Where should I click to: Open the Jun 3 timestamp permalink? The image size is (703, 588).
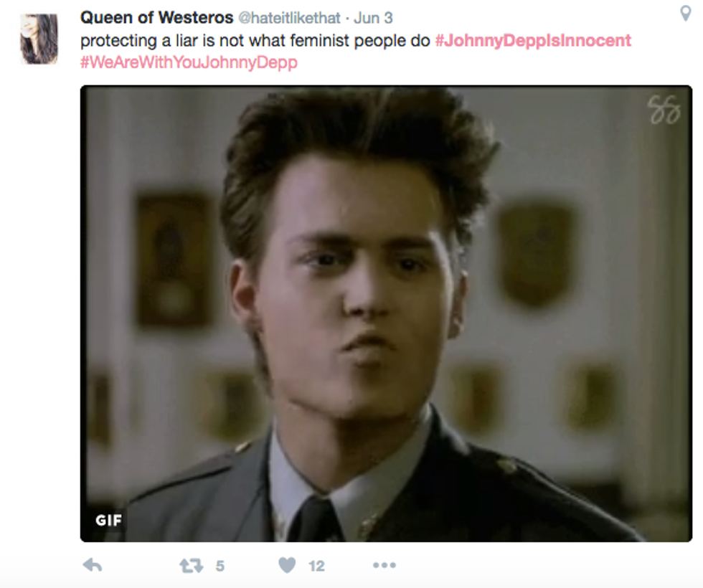373,18
